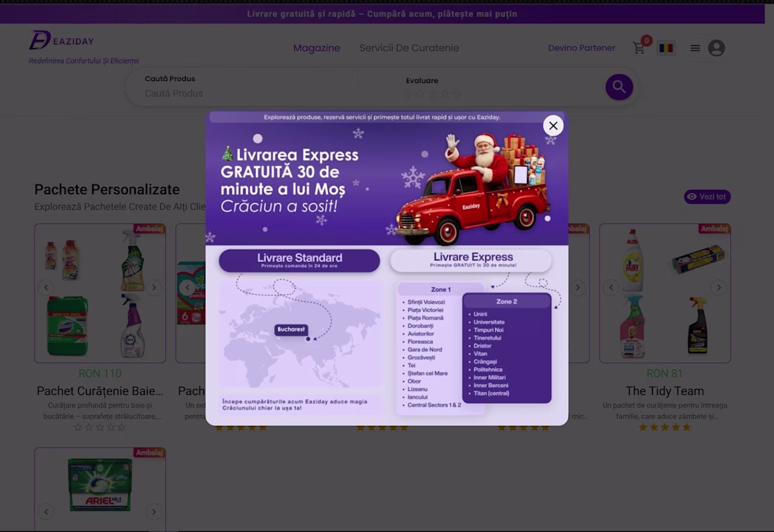Click the RON 81 price
774x532 pixels.
point(664,374)
